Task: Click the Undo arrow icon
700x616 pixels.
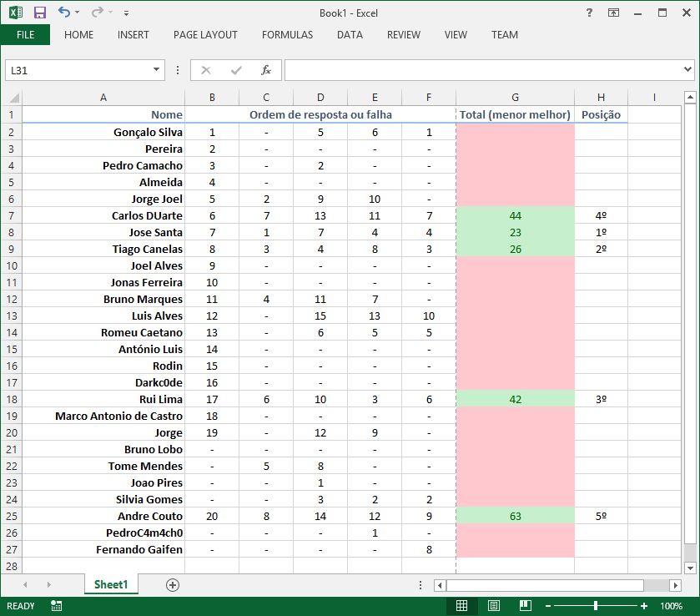Action: tap(64, 13)
